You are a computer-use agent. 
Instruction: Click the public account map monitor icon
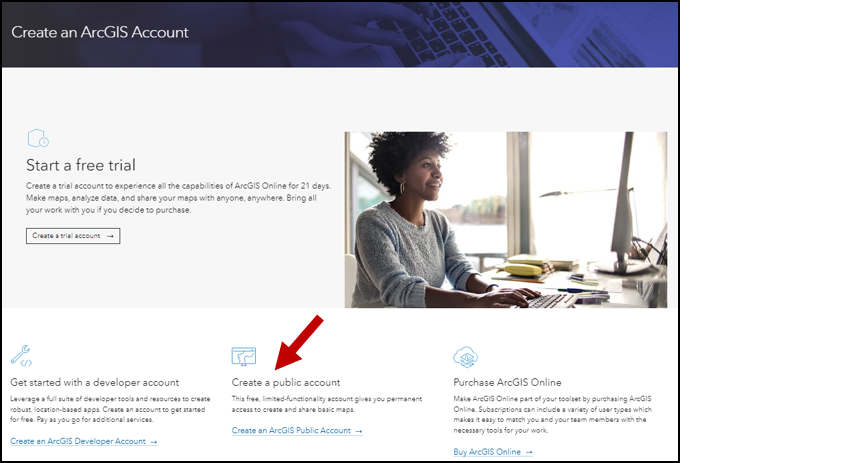tap(243, 356)
